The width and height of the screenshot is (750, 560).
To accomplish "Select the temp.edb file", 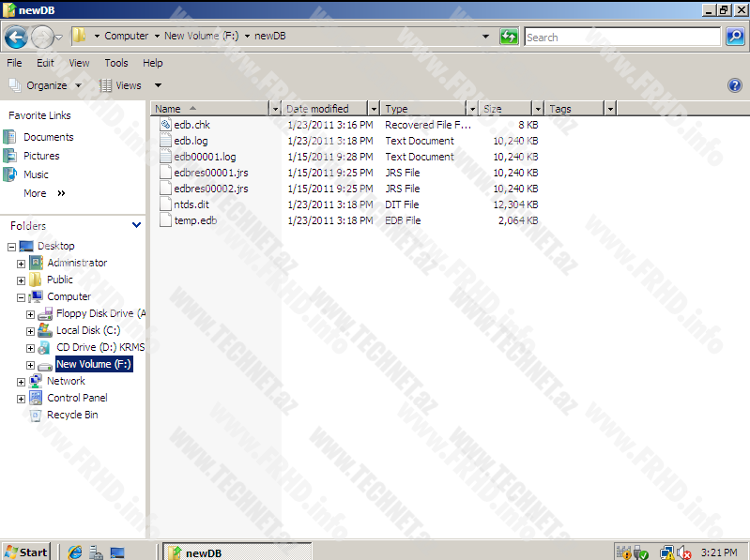I will 194,220.
